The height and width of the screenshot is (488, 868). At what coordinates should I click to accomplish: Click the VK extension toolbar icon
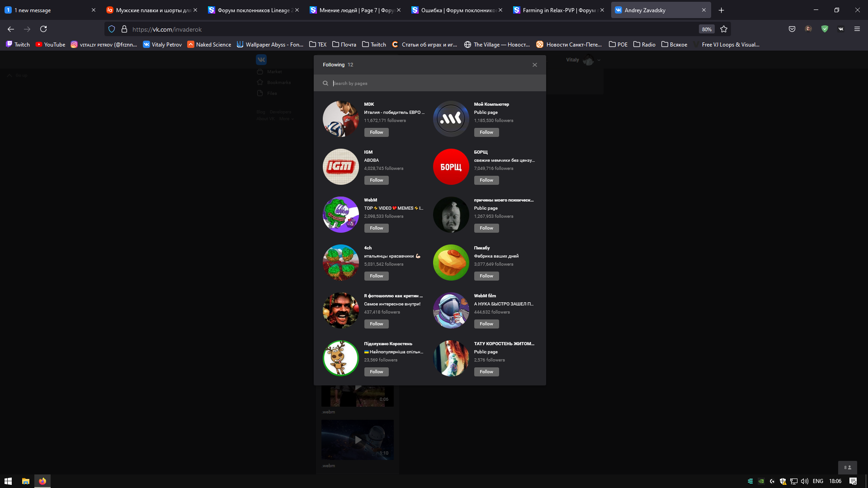tap(841, 29)
